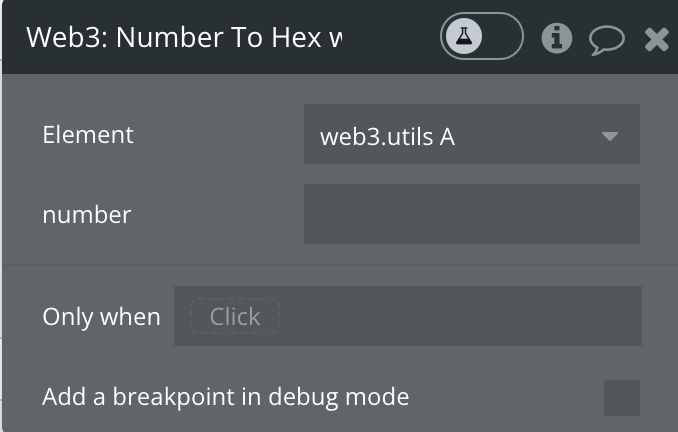Viewport: 678px width, 432px height.
Task: Click the empty number input field
Action: point(472,214)
